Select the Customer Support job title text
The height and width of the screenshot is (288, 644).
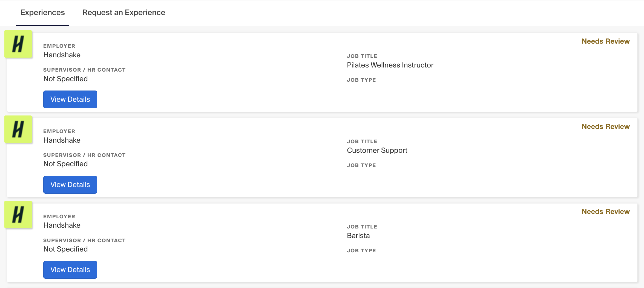[x=377, y=150]
